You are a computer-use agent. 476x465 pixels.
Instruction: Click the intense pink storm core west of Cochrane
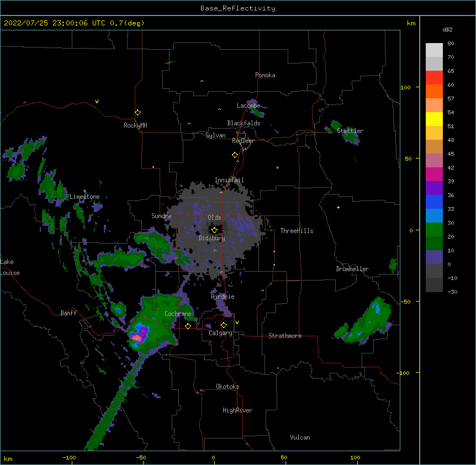[136, 337]
